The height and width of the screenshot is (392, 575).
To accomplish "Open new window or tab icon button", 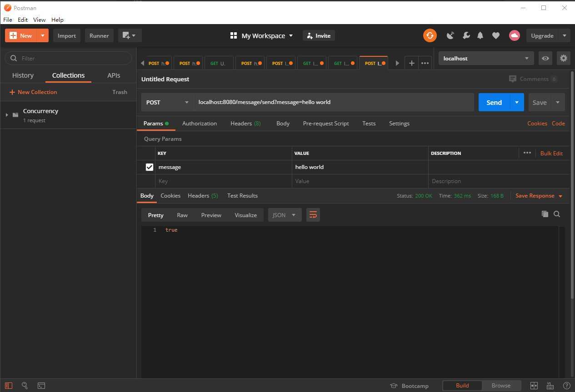I will pos(130,35).
